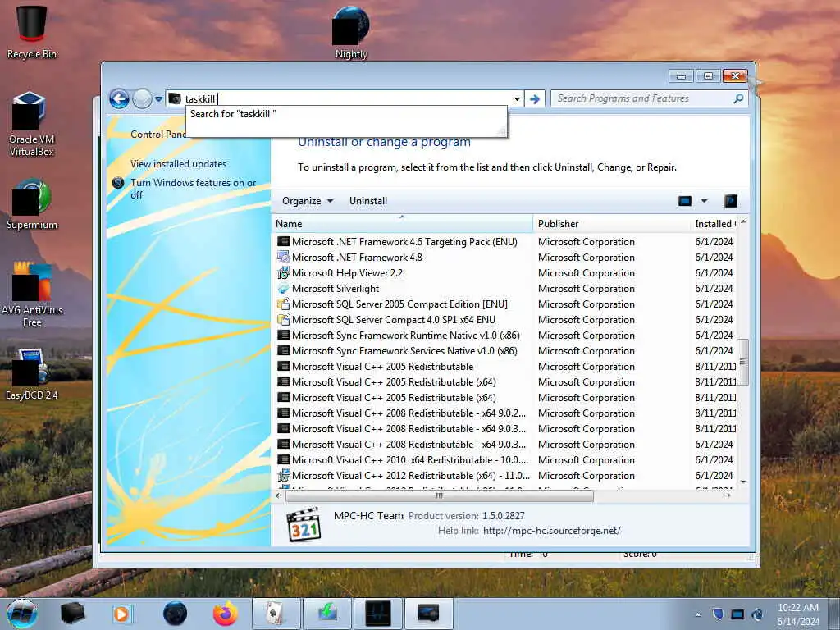Switch to the monitor graph taskbar window

pyautogui.click(x=378, y=614)
